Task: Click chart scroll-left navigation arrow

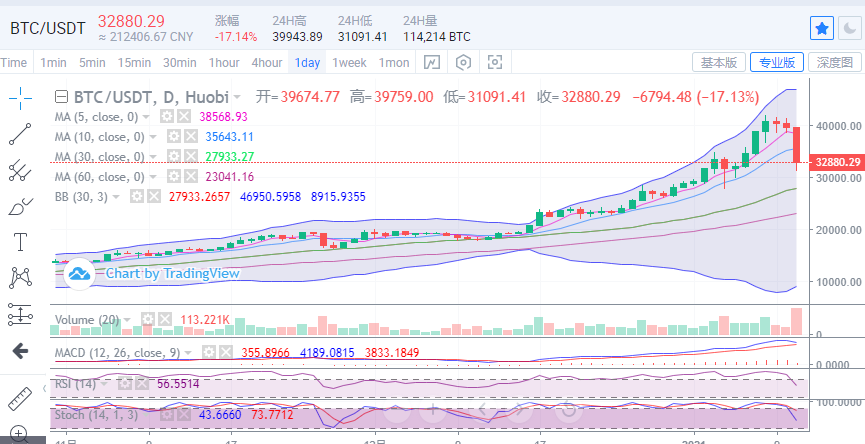Action: point(482,409)
